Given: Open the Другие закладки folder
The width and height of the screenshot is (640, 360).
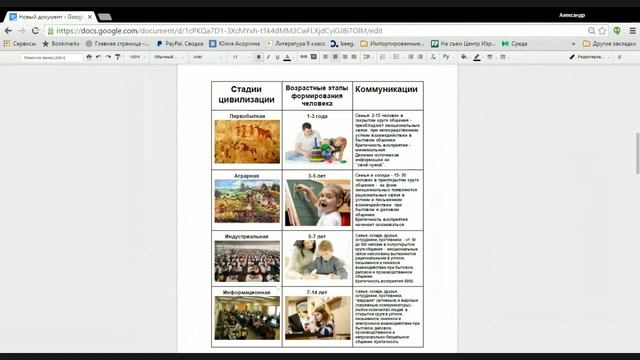Looking at the screenshot, I should click(x=609, y=43).
